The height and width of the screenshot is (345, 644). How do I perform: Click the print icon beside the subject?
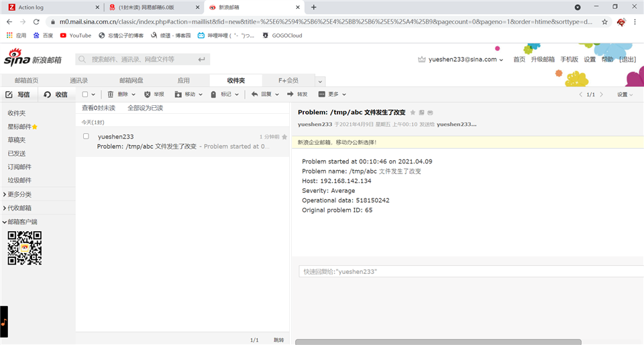tap(430, 113)
